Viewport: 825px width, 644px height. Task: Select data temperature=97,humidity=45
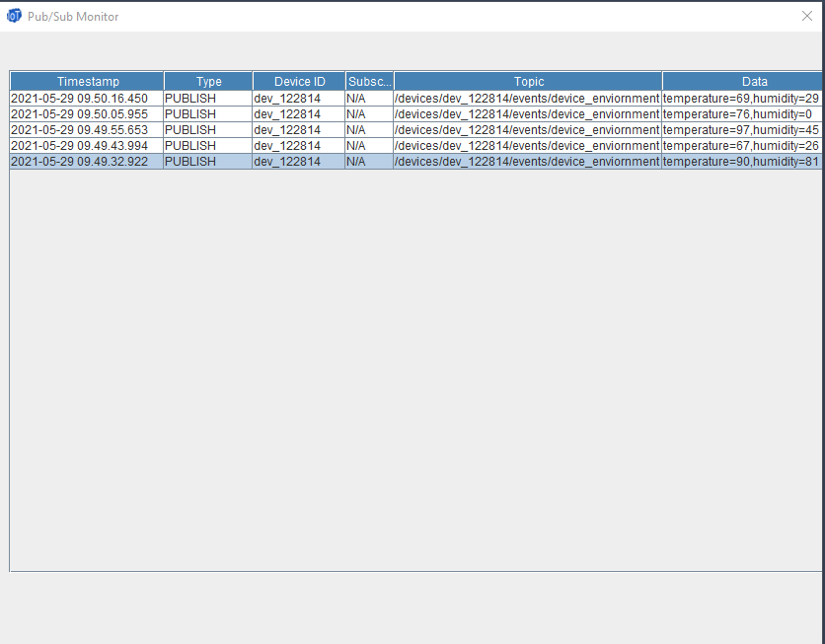[741, 130]
